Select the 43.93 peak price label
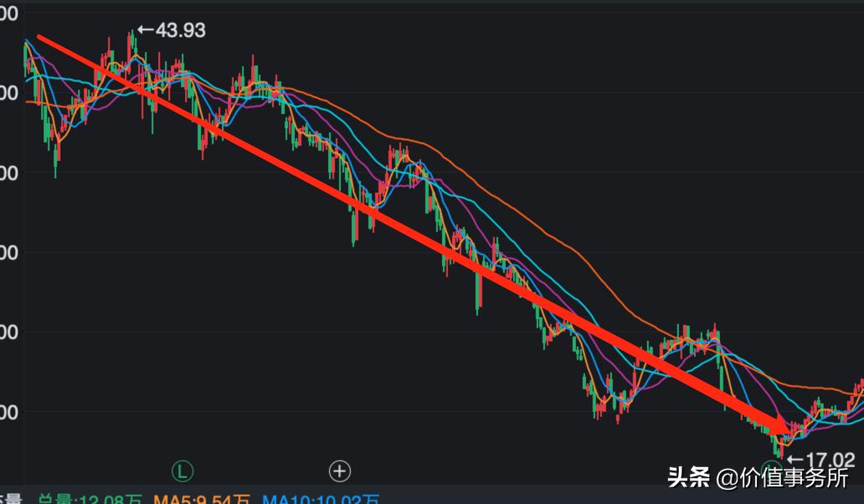The image size is (864, 504). 180,30
